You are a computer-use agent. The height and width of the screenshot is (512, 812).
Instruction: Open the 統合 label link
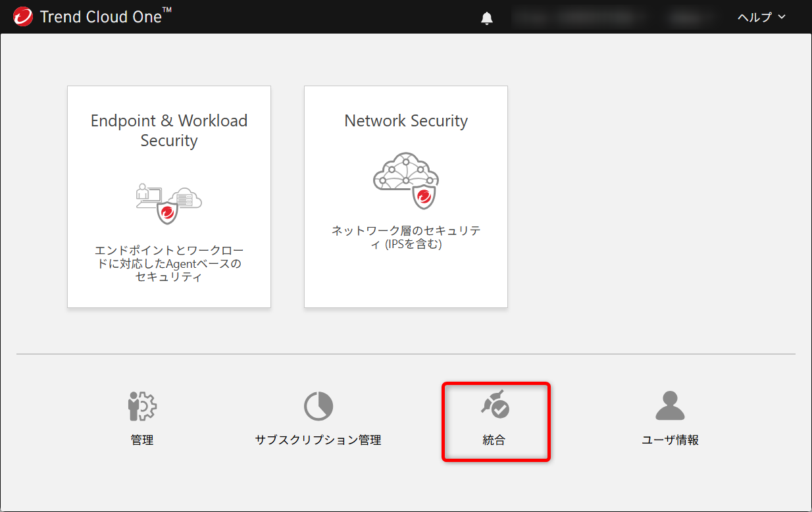pyautogui.click(x=494, y=440)
